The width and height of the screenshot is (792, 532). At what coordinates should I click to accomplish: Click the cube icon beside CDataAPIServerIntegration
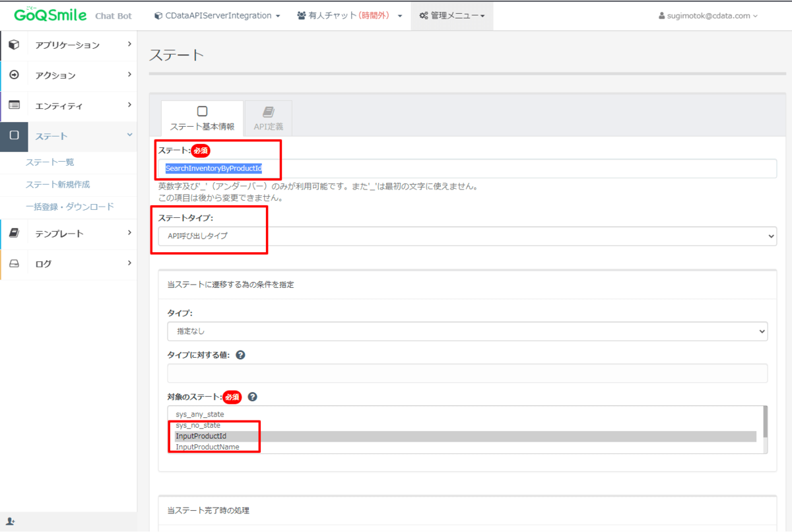(158, 15)
